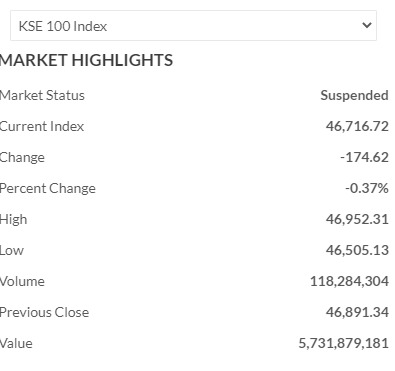Click the Volume label
Screen dimensions: 395x371
point(22,281)
